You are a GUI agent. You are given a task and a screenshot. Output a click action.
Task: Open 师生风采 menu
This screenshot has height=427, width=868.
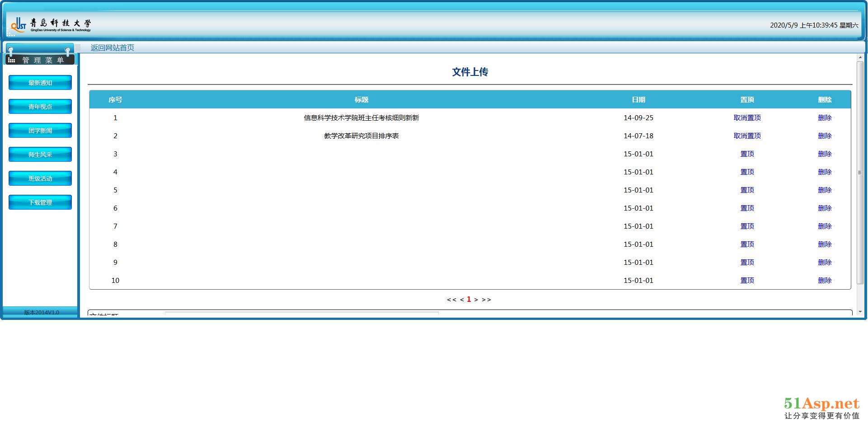[x=40, y=155]
